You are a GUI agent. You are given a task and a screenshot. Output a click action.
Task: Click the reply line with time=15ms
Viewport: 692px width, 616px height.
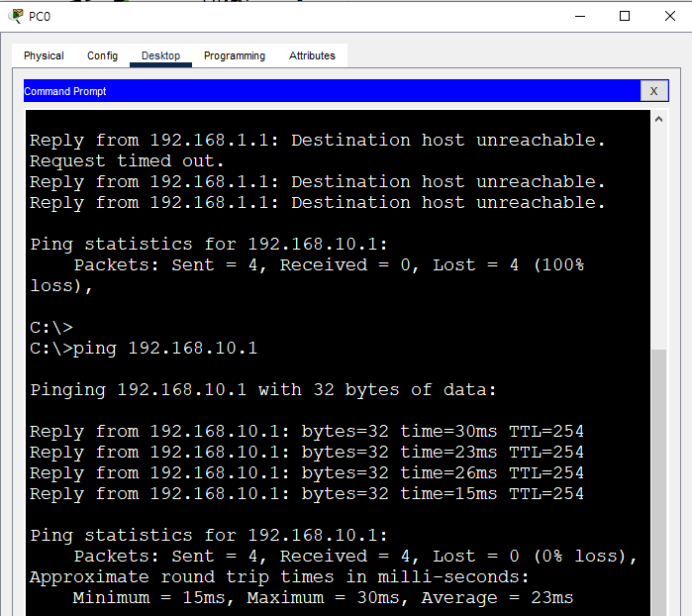click(x=307, y=493)
